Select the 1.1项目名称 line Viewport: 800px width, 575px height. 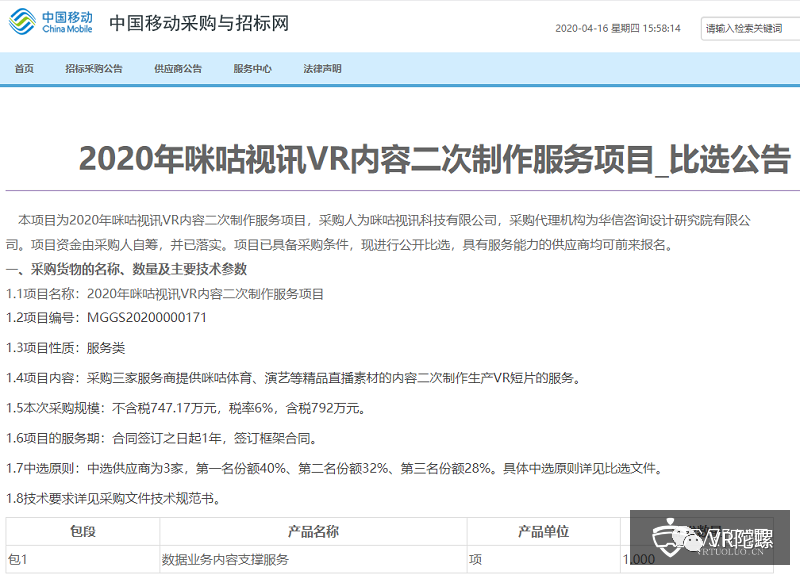click(x=165, y=294)
